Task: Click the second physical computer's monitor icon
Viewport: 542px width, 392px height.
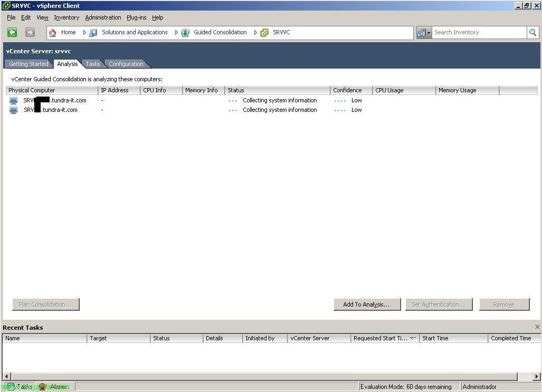Action: pyautogui.click(x=14, y=110)
